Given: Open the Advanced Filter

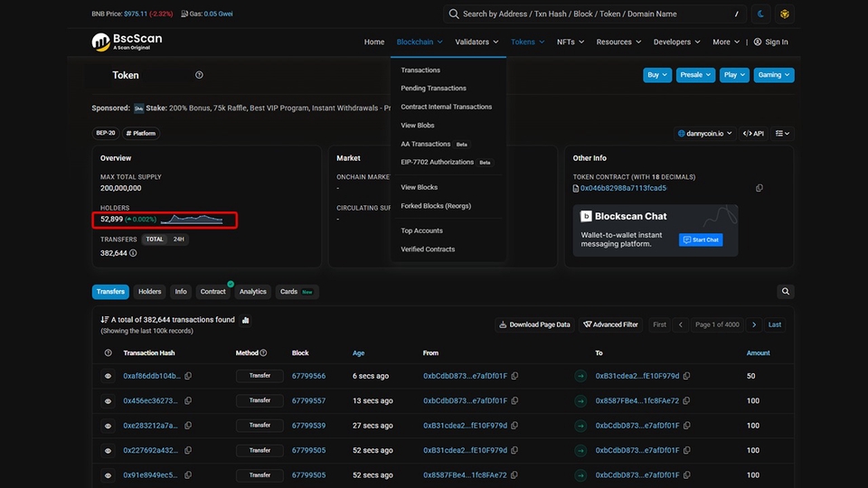Looking at the screenshot, I should pyautogui.click(x=610, y=324).
